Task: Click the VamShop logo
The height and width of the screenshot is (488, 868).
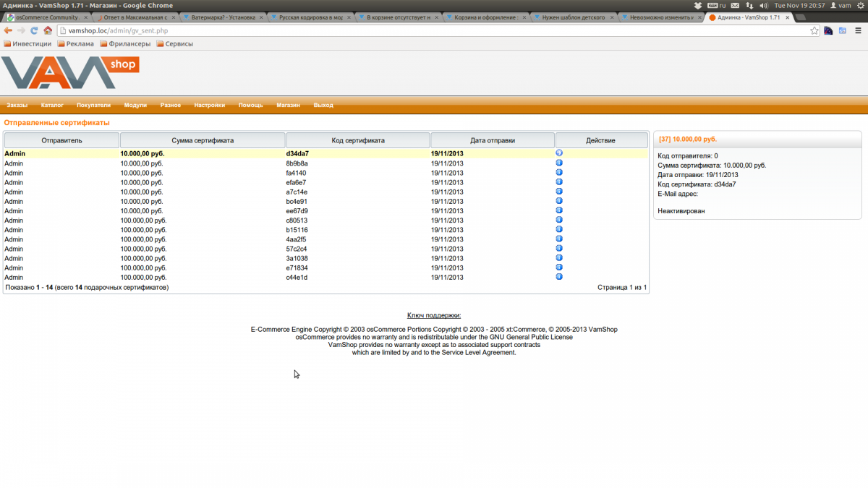Action: point(69,73)
